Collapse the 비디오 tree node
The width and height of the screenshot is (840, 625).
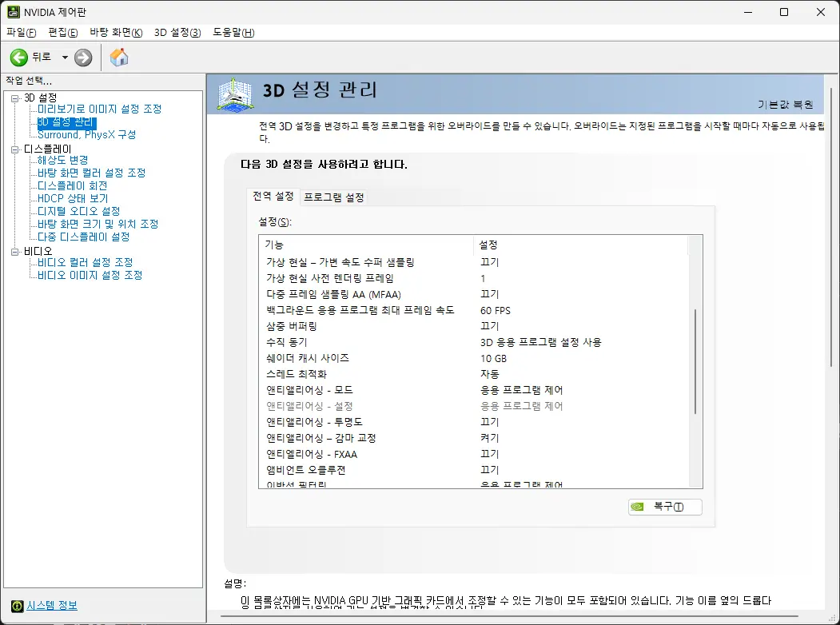pyautogui.click(x=15, y=252)
